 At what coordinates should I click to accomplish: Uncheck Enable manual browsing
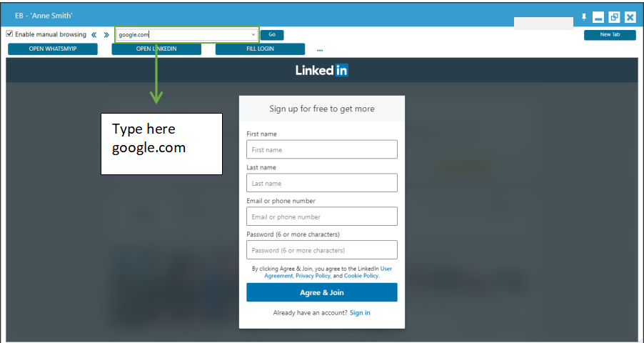(9, 34)
